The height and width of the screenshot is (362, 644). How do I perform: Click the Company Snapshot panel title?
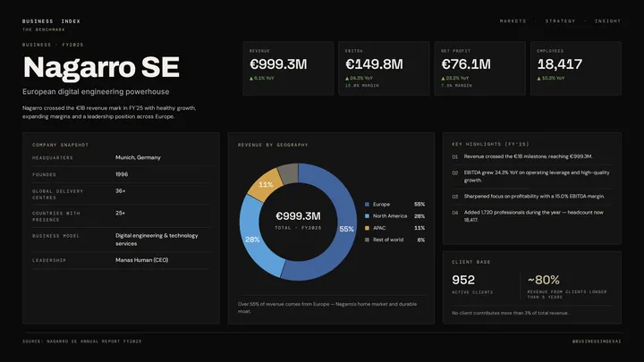pos(61,145)
